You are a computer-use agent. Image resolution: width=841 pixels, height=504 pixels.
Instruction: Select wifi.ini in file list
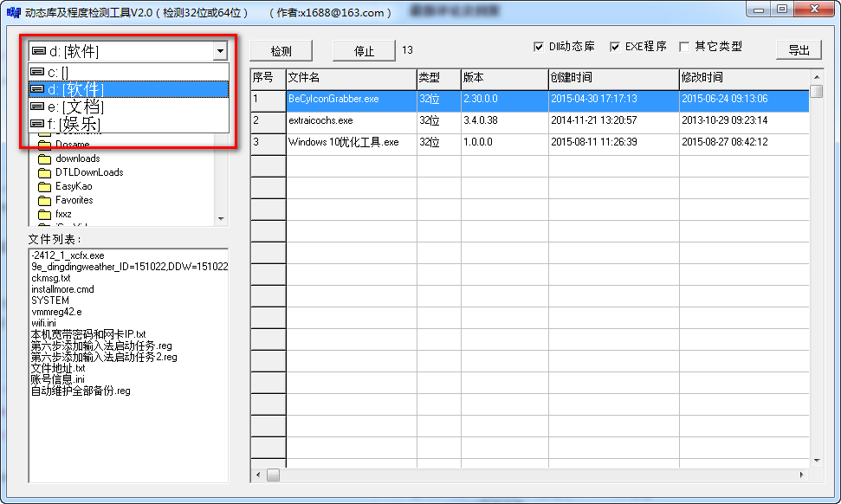click(x=43, y=323)
